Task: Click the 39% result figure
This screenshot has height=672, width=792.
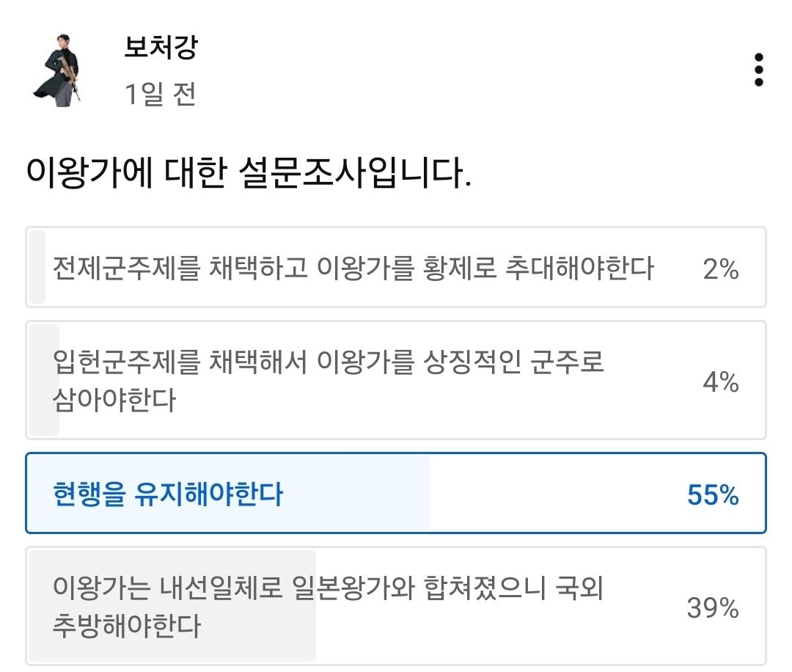Action: pos(712,608)
